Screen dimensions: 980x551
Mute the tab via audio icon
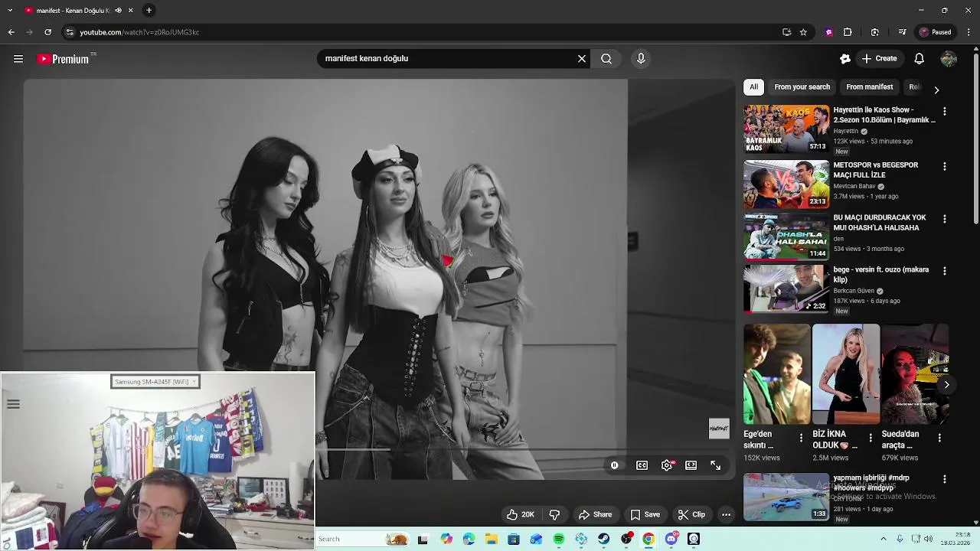[x=118, y=10]
